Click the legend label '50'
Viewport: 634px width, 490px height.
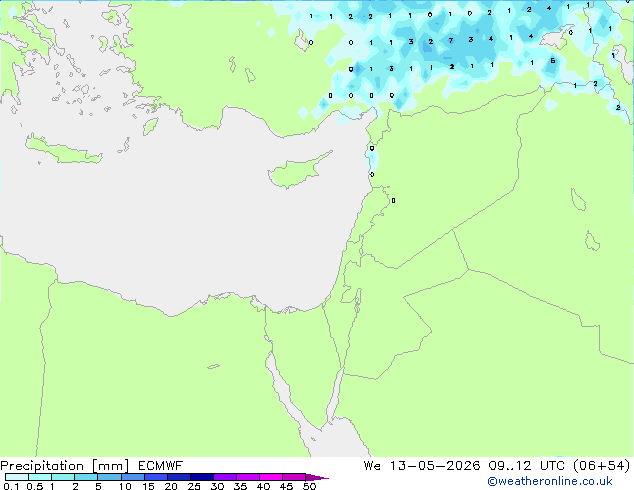(309, 486)
